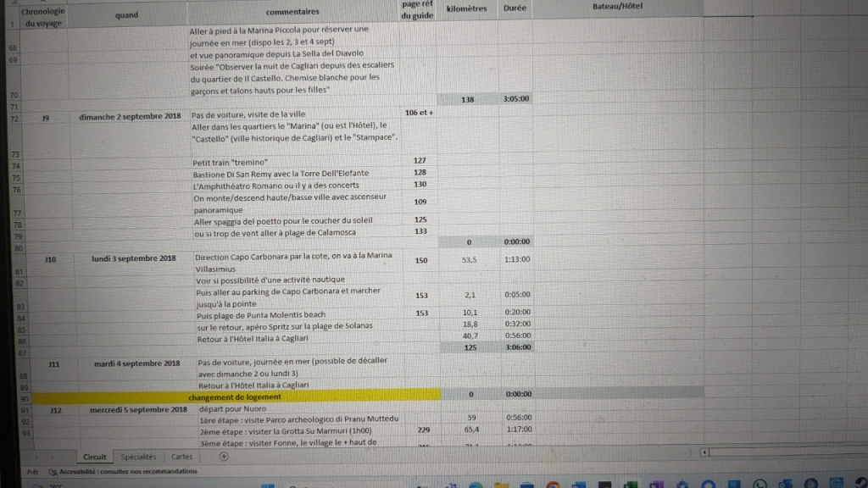Select the J12 chronology cell
The width and height of the screenshot is (868, 488).
(56, 411)
